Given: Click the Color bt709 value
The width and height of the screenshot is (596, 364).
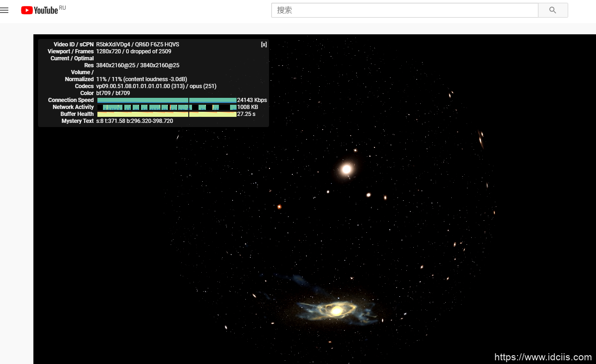Looking at the screenshot, I should [x=113, y=93].
